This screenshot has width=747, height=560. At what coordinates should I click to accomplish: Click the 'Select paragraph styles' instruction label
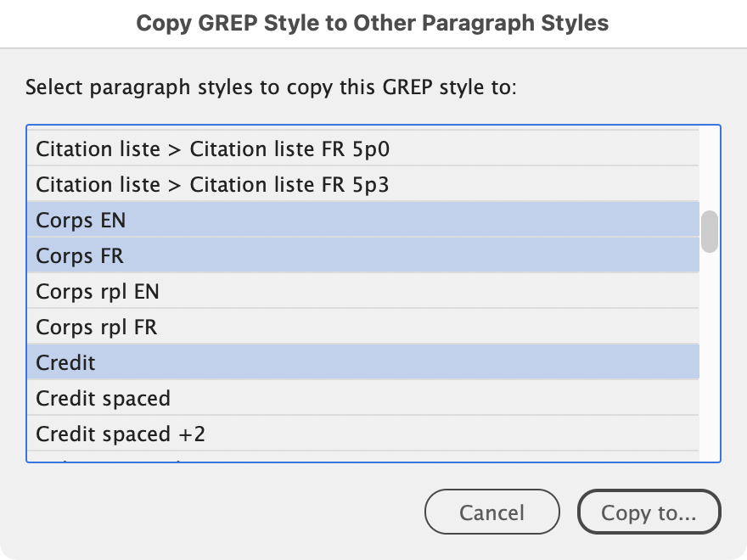click(271, 87)
